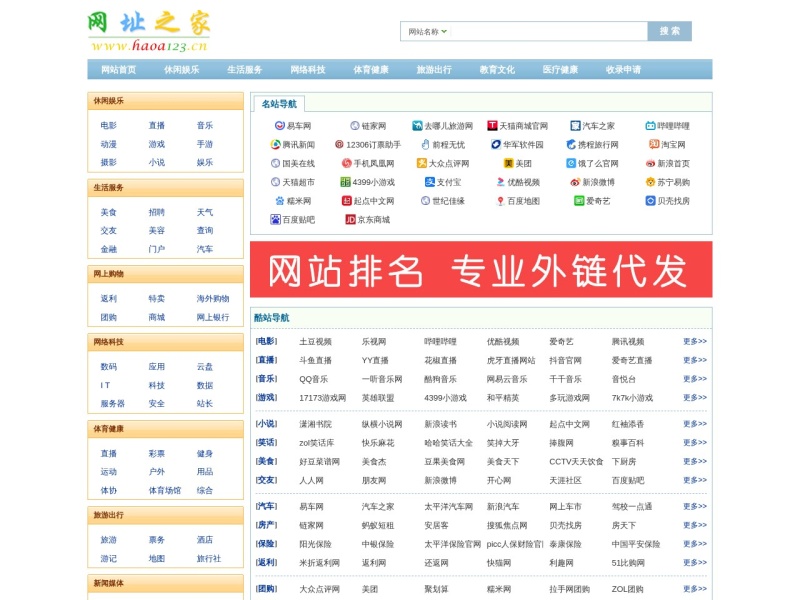800x600 pixels.
Task: Click 旅行社 under 旅游出行 sidebar
Action: [209, 558]
